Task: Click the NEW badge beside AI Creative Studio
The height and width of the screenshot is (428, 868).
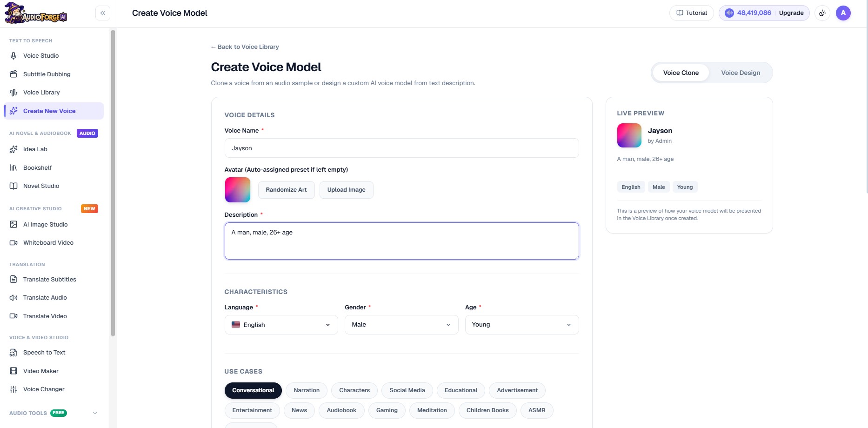Action: pos(89,209)
